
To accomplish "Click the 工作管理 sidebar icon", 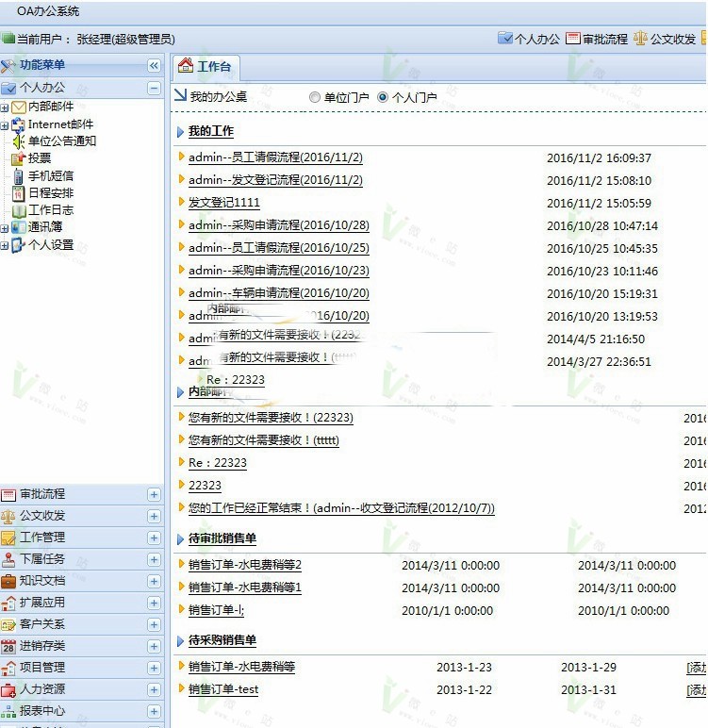I will 8,538.
